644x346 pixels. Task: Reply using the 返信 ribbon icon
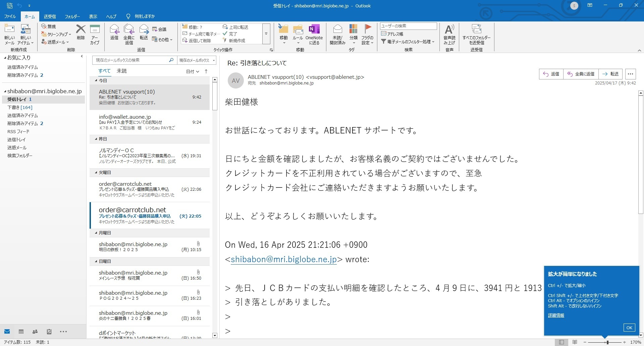[x=114, y=33]
